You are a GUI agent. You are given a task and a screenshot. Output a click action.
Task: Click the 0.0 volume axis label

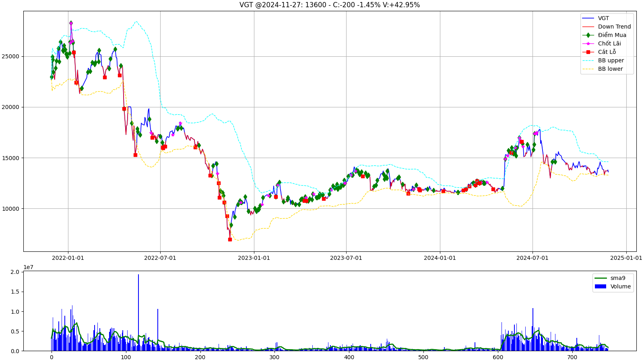(x=15, y=351)
